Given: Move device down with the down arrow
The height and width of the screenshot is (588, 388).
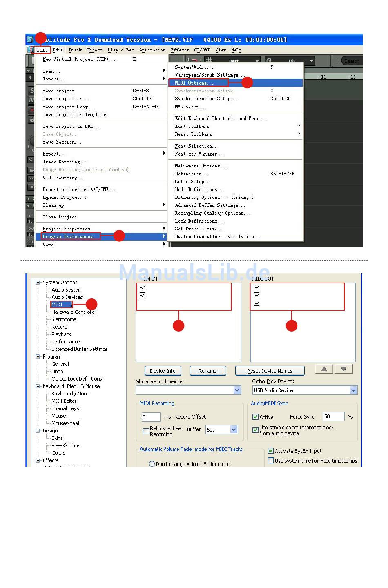Looking at the screenshot, I should (344, 369).
